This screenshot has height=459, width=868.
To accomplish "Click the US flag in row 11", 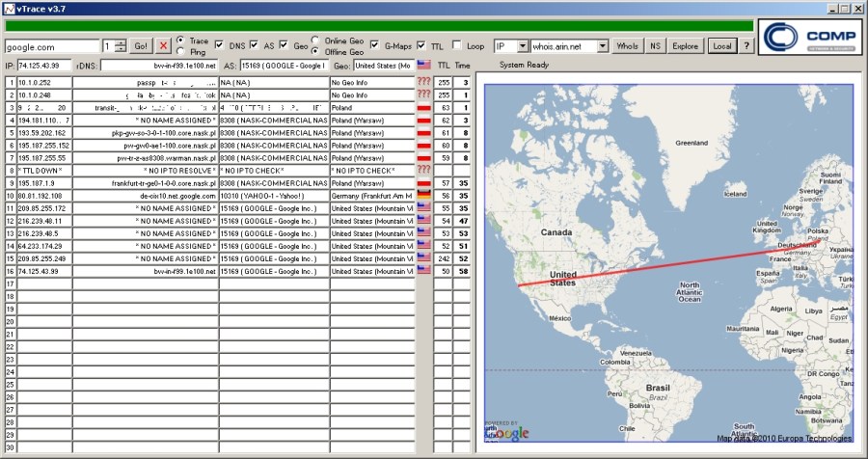I will 424,208.
